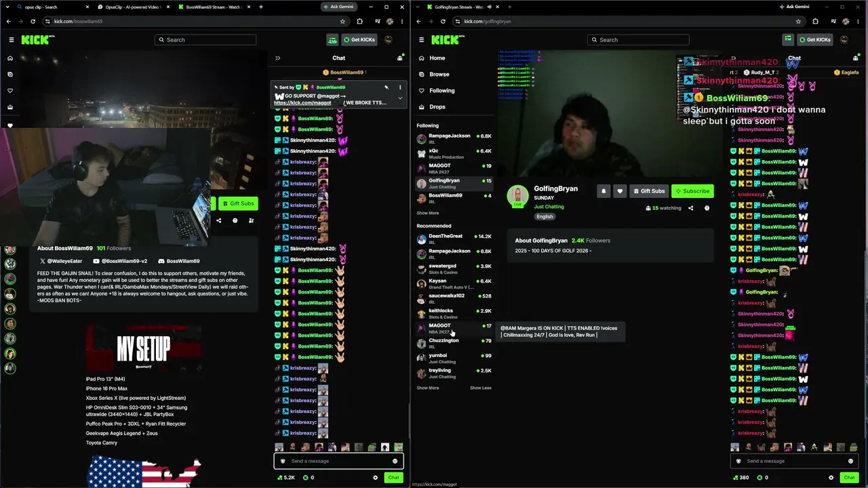This screenshot has height=488, width=868.
Task: Expand pinned message chevron in left chat
Action: 400,98
